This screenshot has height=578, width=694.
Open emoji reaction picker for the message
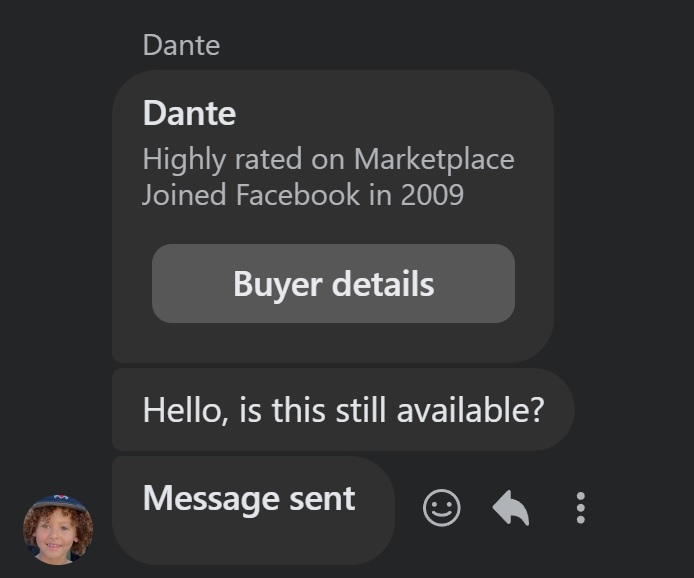(441, 508)
